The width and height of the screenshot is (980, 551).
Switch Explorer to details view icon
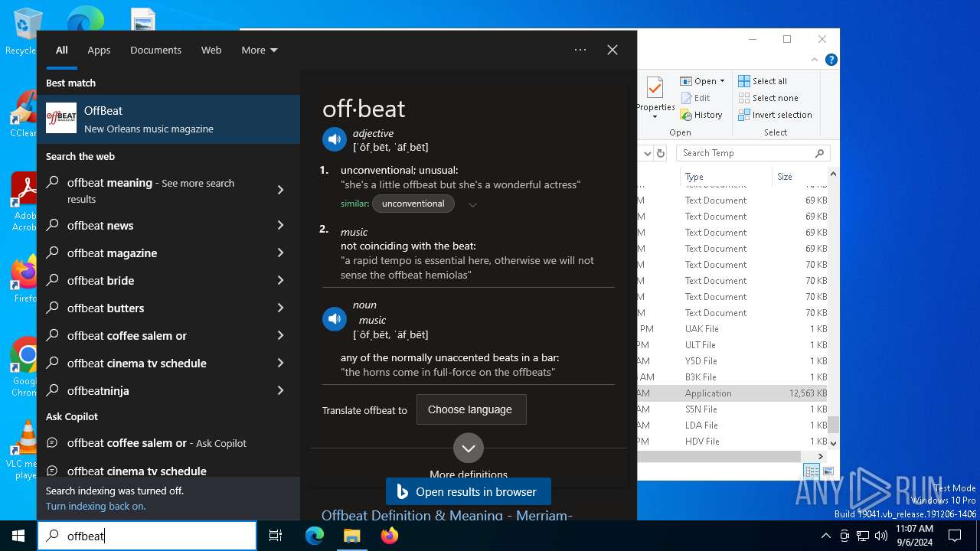pos(812,471)
